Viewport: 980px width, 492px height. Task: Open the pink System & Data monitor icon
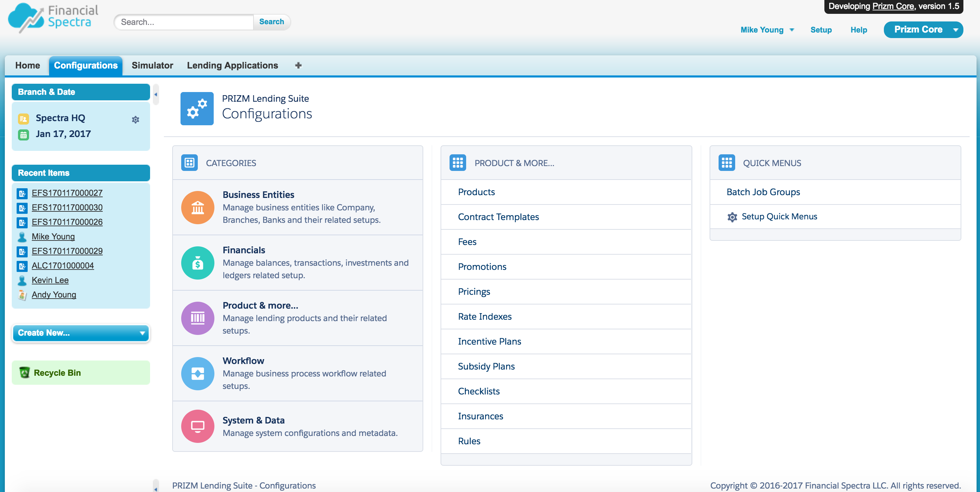pyautogui.click(x=198, y=426)
